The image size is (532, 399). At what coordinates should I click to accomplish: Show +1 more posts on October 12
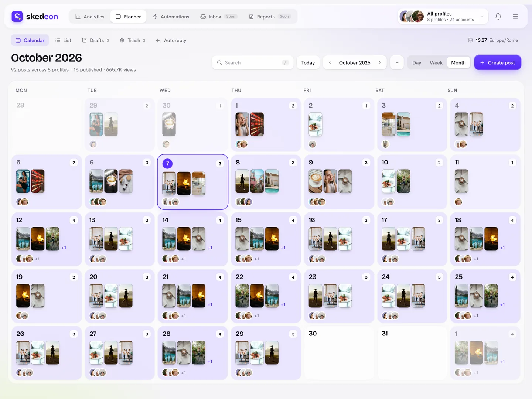[64, 248]
